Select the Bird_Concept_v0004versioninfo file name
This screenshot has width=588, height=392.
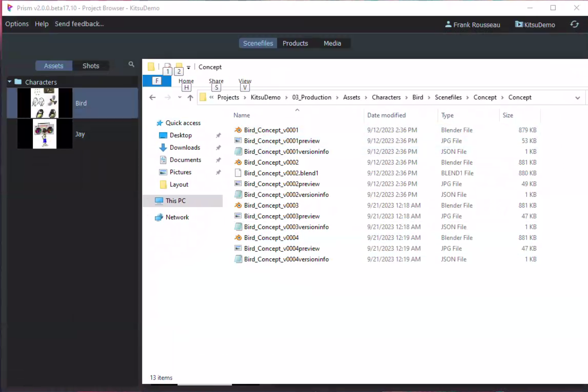(x=286, y=259)
